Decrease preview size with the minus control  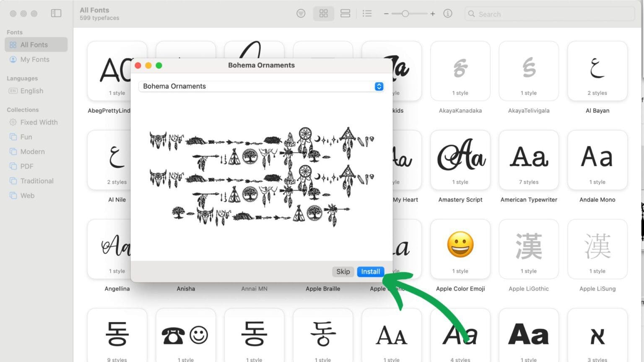[x=386, y=13]
